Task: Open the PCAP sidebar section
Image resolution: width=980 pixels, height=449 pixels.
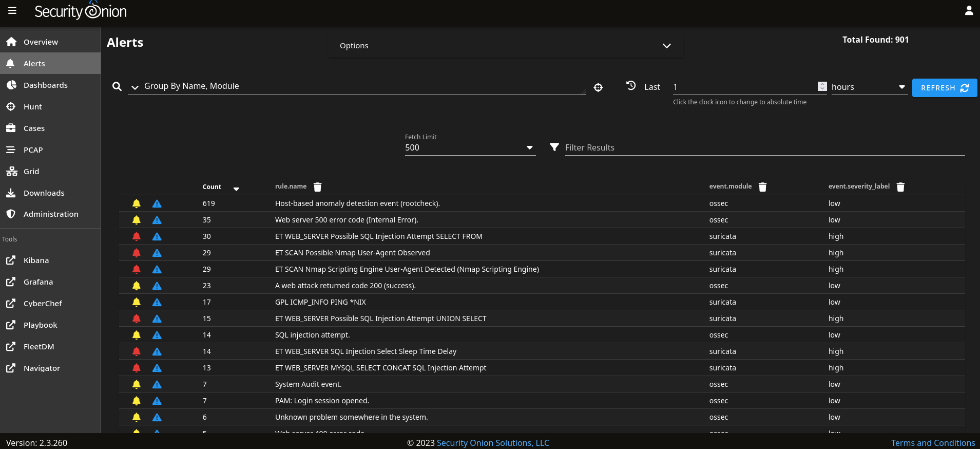Action: (x=33, y=150)
